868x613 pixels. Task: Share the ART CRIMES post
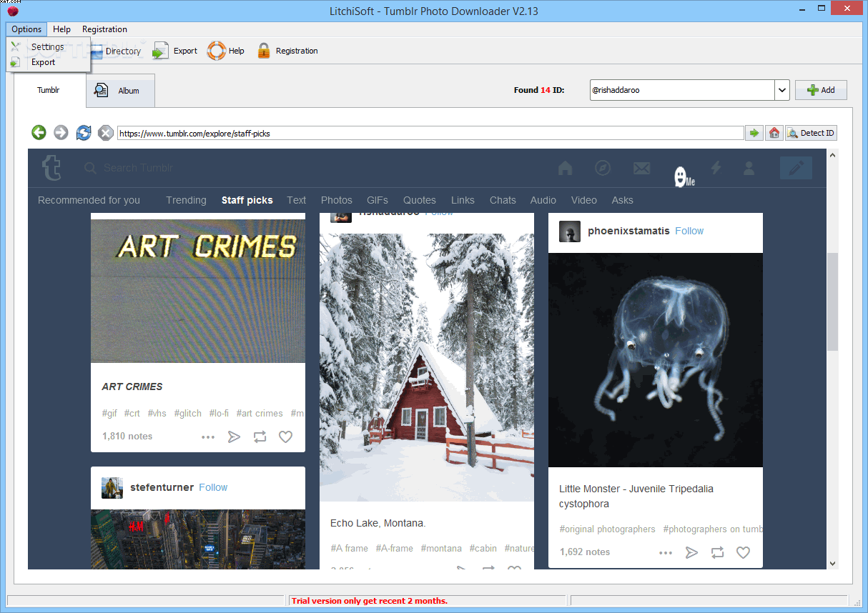tap(234, 437)
